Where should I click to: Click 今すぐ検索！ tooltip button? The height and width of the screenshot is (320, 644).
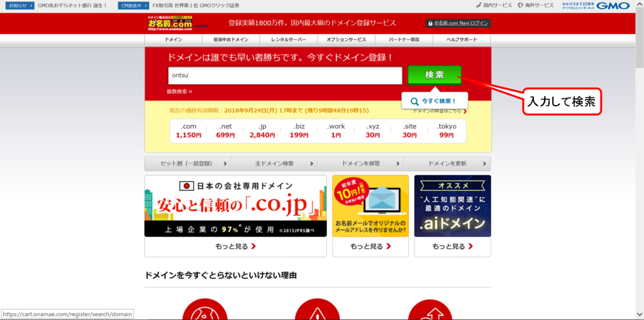[435, 101]
